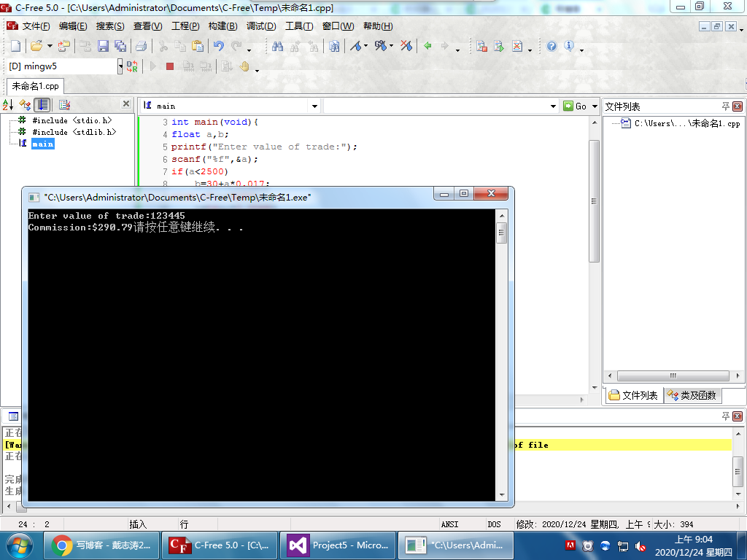The image size is (747, 560).
Task: Pin the 文件列表 panel with pushpin
Action: pyautogui.click(x=726, y=106)
